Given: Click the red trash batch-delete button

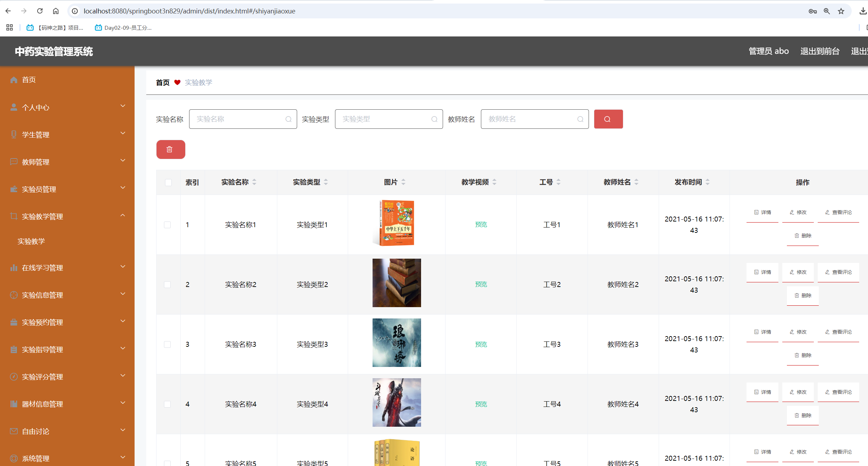Looking at the screenshot, I should [x=170, y=149].
